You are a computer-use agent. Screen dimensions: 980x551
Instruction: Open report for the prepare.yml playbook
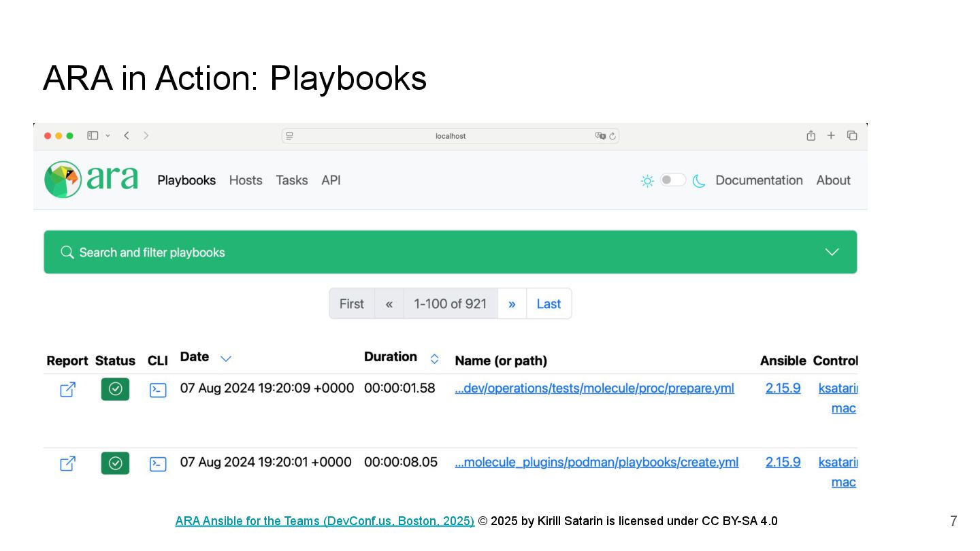click(67, 390)
